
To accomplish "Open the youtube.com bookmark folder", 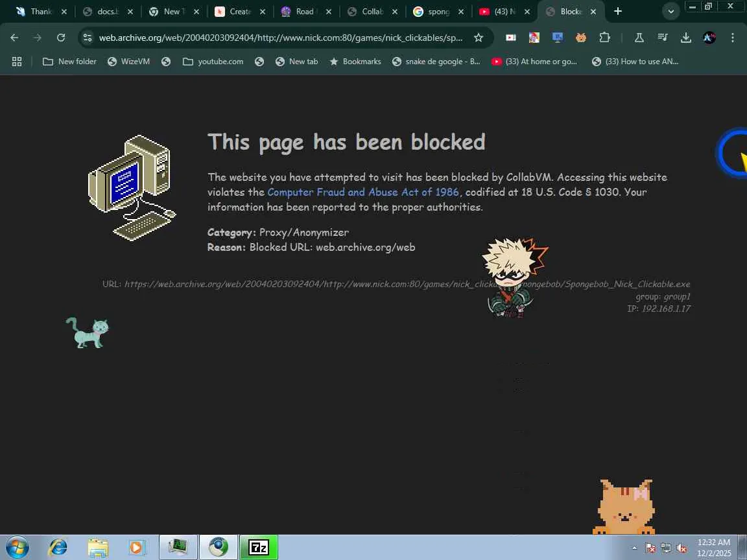I will (213, 62).
